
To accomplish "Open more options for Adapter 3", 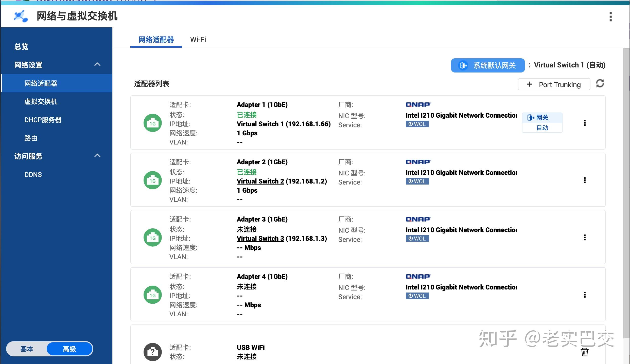I will (585, 238).
